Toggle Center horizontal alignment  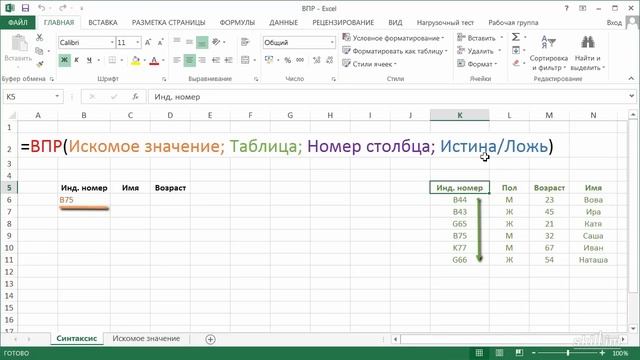click(189, 60)
